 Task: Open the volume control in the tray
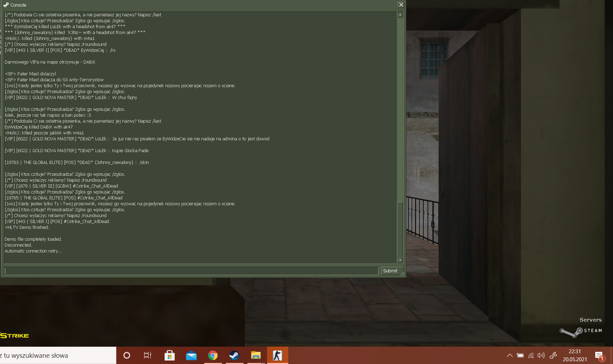(x=541, y=355)
